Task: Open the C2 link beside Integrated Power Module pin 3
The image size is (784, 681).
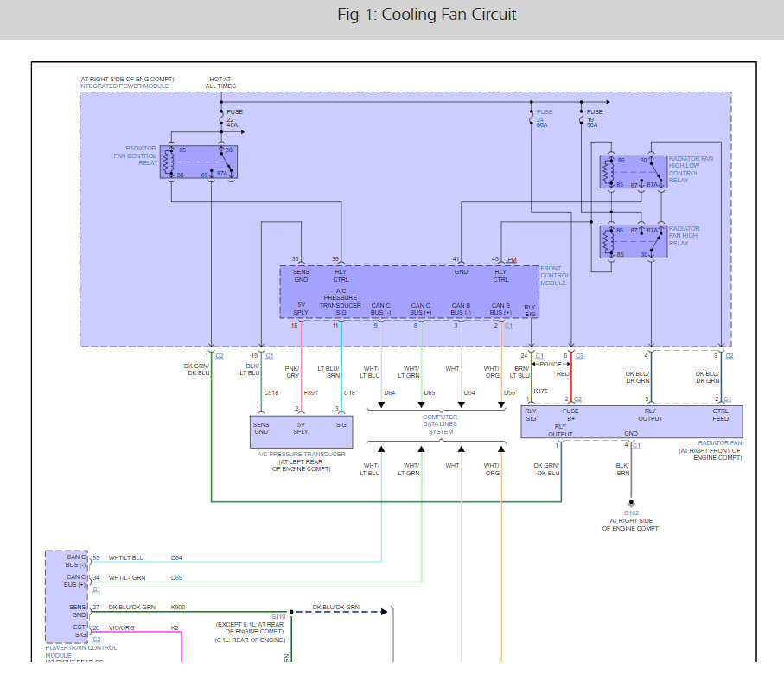Action: 730,356
